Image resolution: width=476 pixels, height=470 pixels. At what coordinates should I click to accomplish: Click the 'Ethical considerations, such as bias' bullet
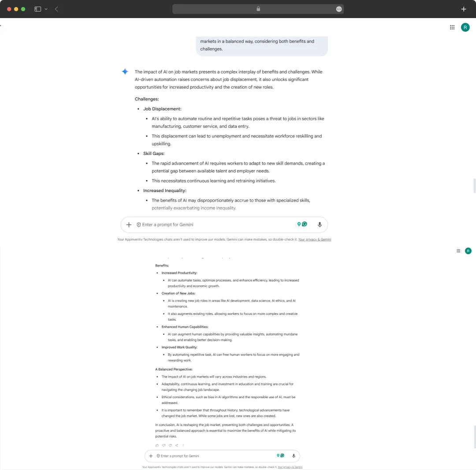pos(228,400)
